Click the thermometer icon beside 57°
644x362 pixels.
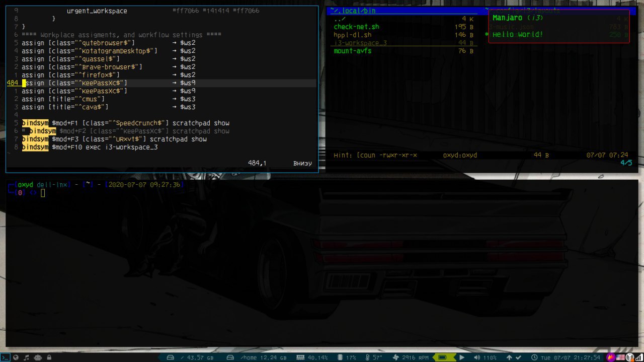[368, 357]
